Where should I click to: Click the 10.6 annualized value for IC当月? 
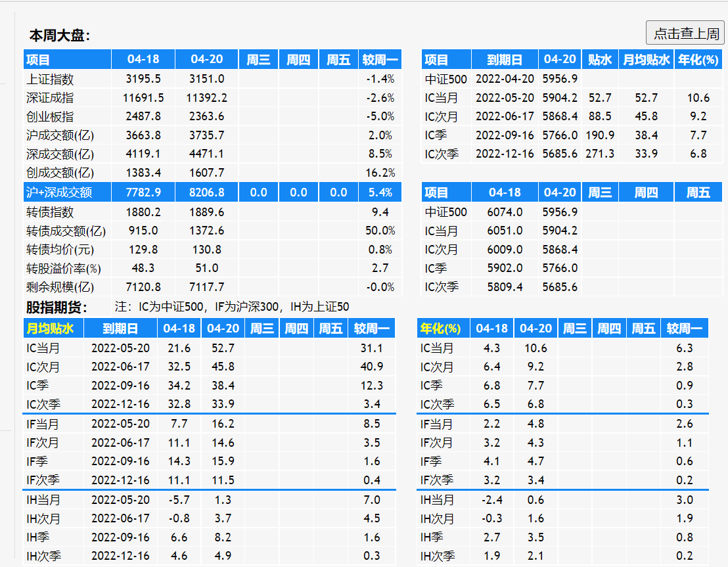[x=535, y=348]
